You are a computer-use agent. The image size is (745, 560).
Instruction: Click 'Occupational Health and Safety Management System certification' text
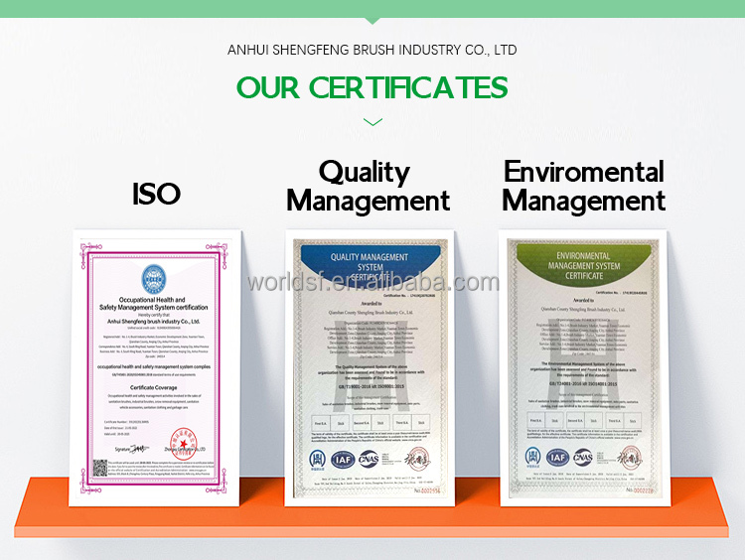(153, 304)
